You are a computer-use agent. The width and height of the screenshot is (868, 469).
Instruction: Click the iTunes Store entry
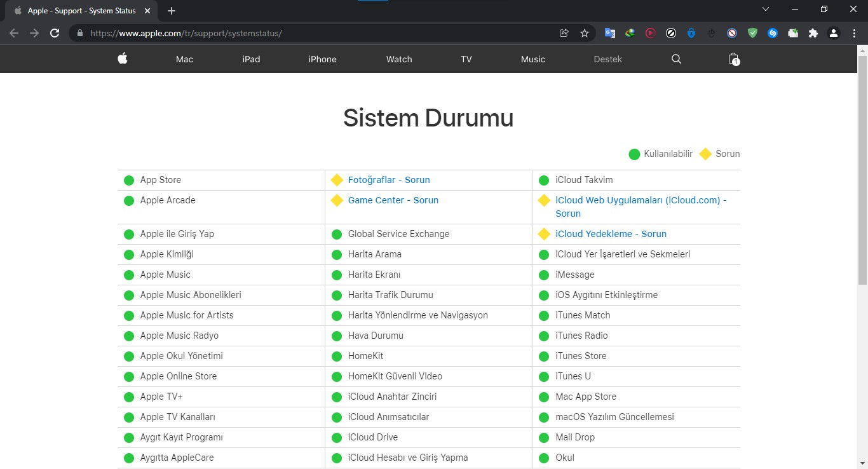(581, 356)
